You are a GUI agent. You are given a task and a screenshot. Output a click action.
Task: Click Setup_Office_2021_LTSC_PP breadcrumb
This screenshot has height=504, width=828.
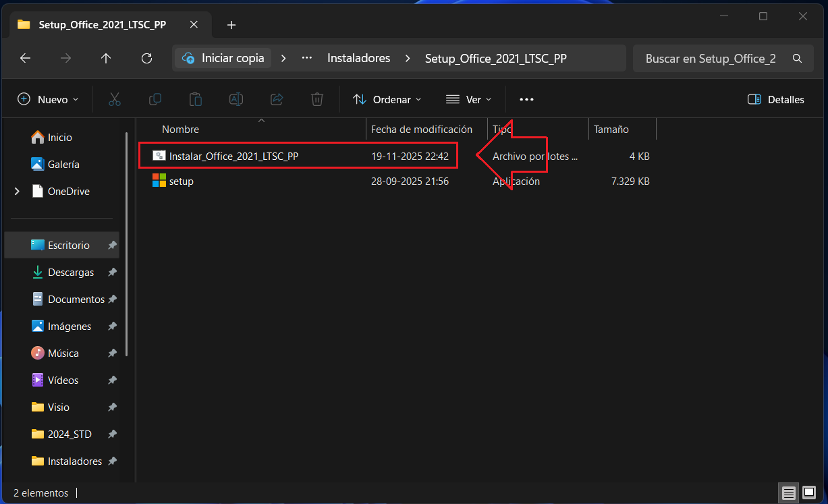(495, 59)
